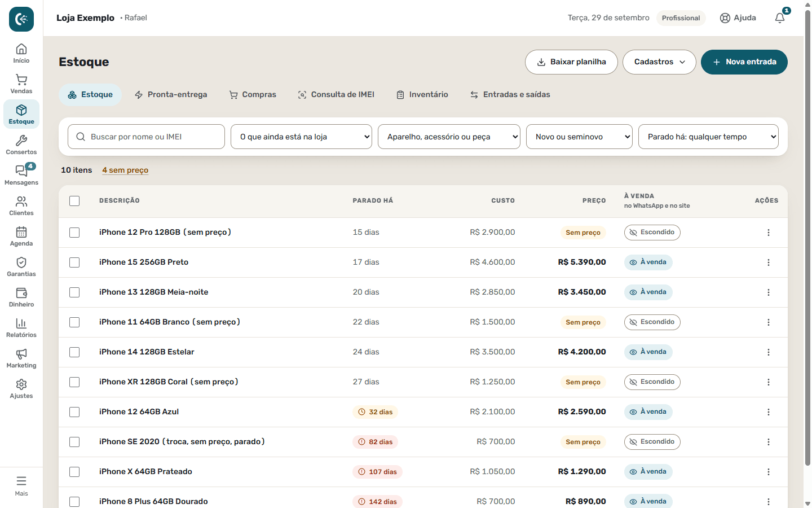Open Vendas from the sidebar
This screenshot has width=812, height=508.
pos(21,84)
